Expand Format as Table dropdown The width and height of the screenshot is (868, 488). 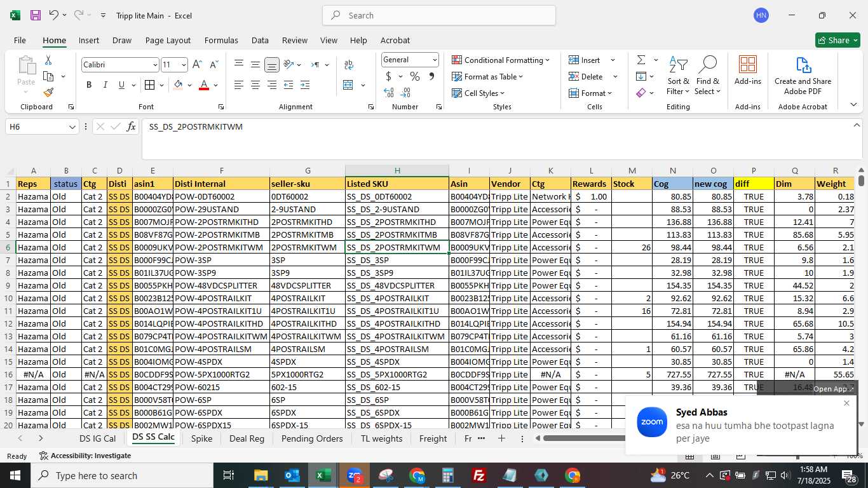(x=520, y=77)
